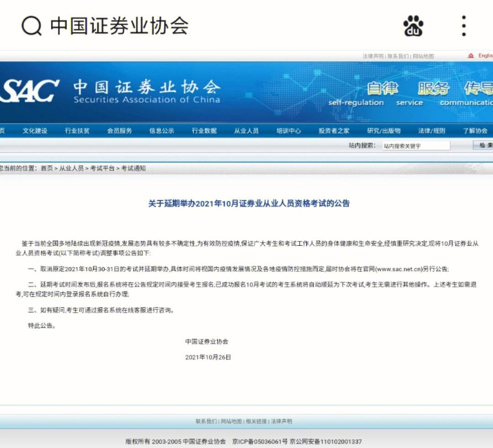Screen dimensions: 493x448
Task: Tap the search magnifier icon
Action: click(x=31, y=26)
